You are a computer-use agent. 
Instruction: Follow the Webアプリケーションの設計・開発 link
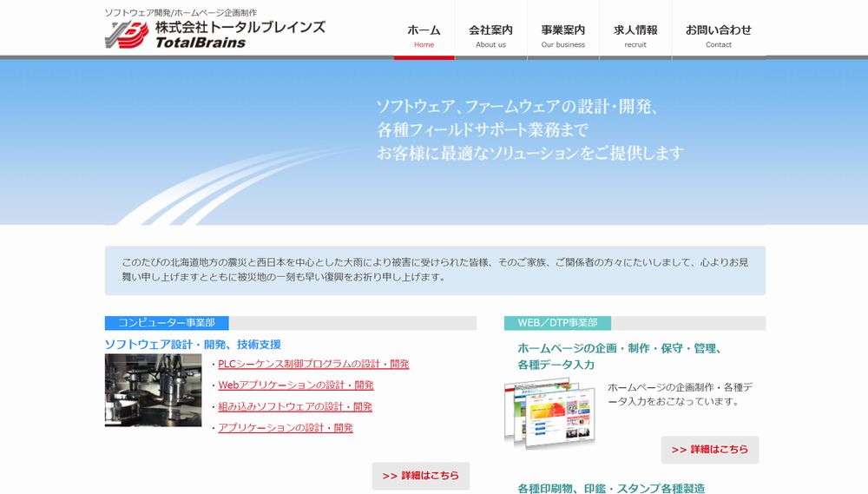tap(295, 385)
